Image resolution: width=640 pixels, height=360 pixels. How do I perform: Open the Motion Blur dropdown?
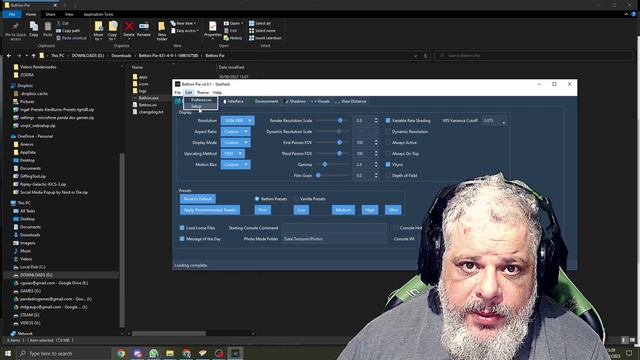[x=236, y=164]
